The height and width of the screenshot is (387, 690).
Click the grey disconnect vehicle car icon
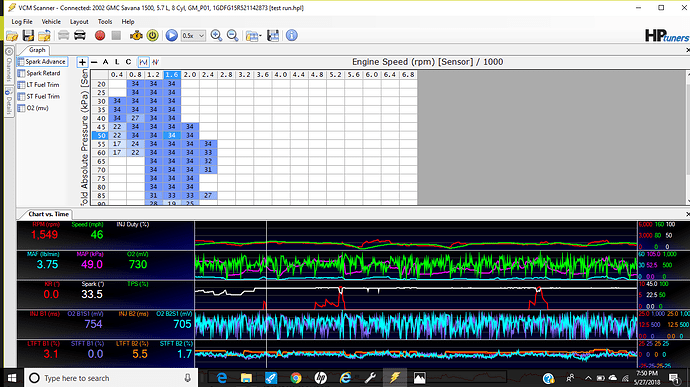[x=63, y=36]
